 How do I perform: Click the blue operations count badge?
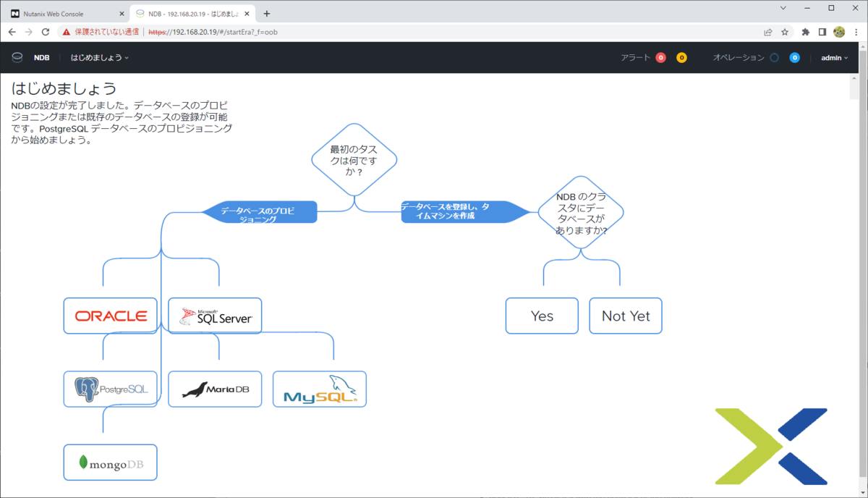coord(794,58)
